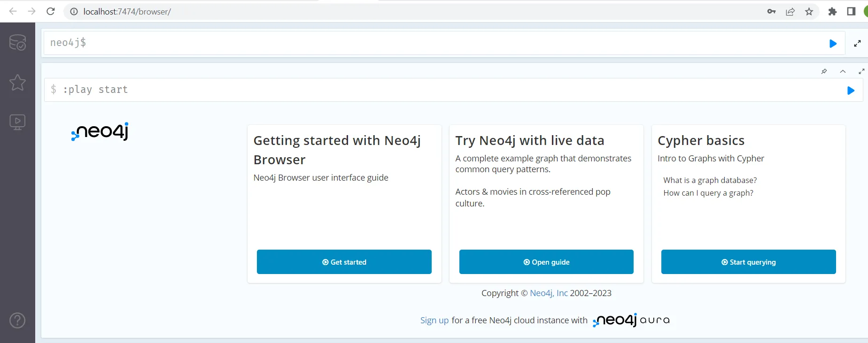Share this page via share icon
Image resolution: width=868 pixels, height=343 pixels.
coord(790,12)
